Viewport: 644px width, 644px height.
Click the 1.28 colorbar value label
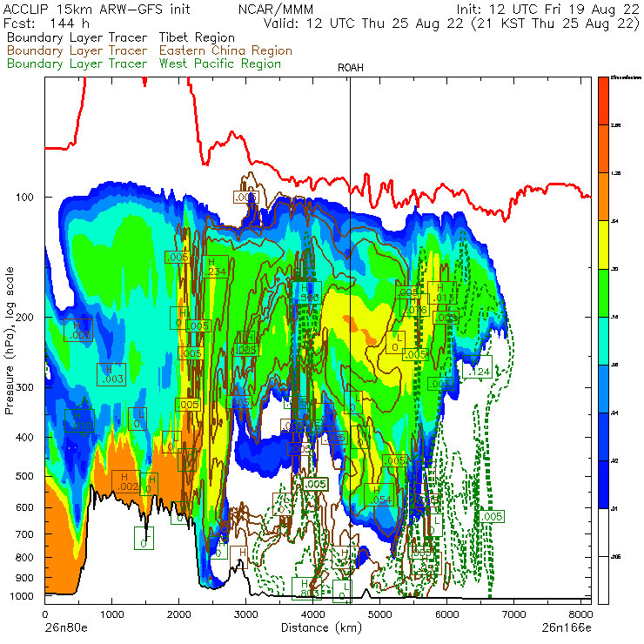[x=615, y=173]
